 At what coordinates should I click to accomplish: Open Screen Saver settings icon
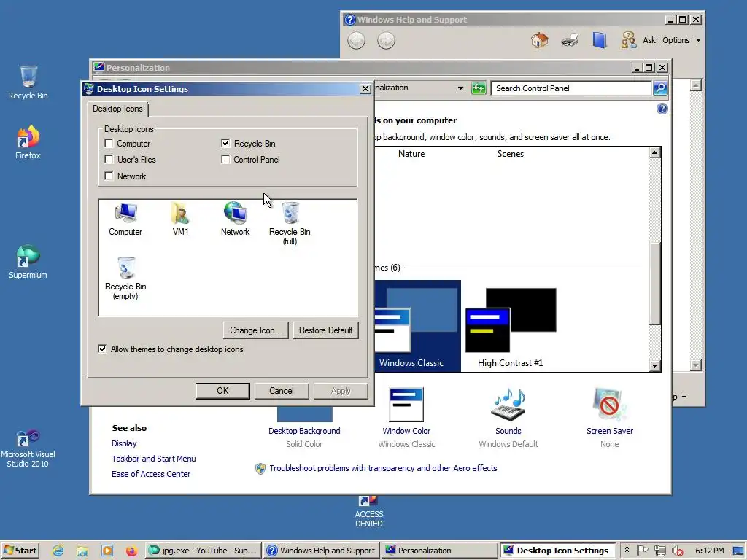click(x=609, y=405)
